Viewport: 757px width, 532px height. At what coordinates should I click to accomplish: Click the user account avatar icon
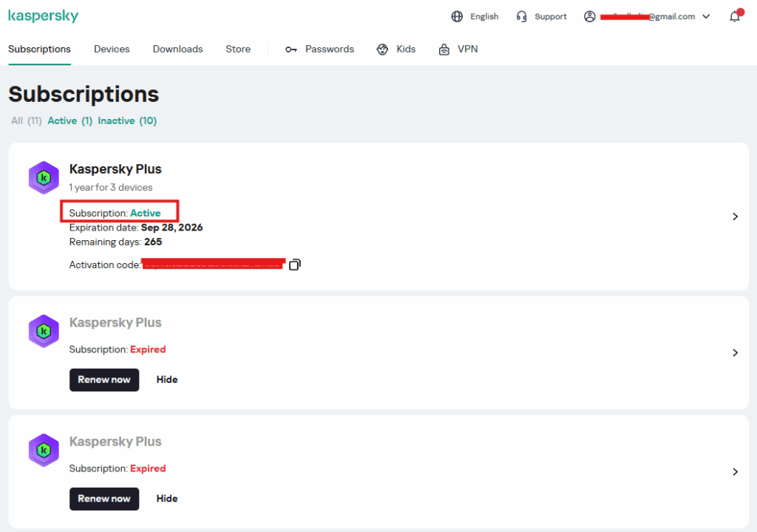[589, 16]
